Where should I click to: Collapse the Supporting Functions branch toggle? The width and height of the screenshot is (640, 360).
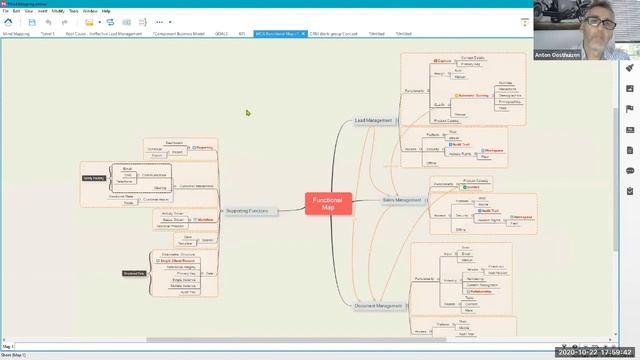[222, 211]
